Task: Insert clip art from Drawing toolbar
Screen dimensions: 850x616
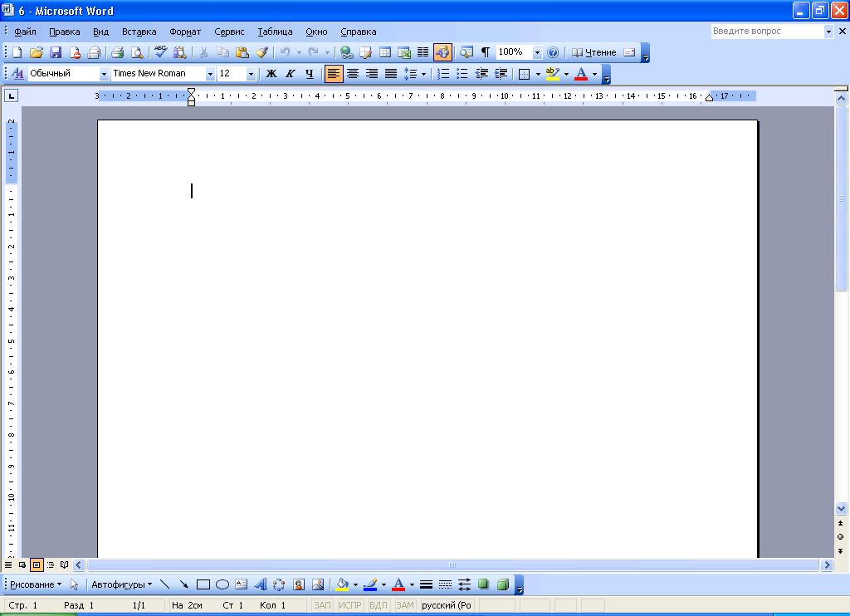Action: coord(299,584)
